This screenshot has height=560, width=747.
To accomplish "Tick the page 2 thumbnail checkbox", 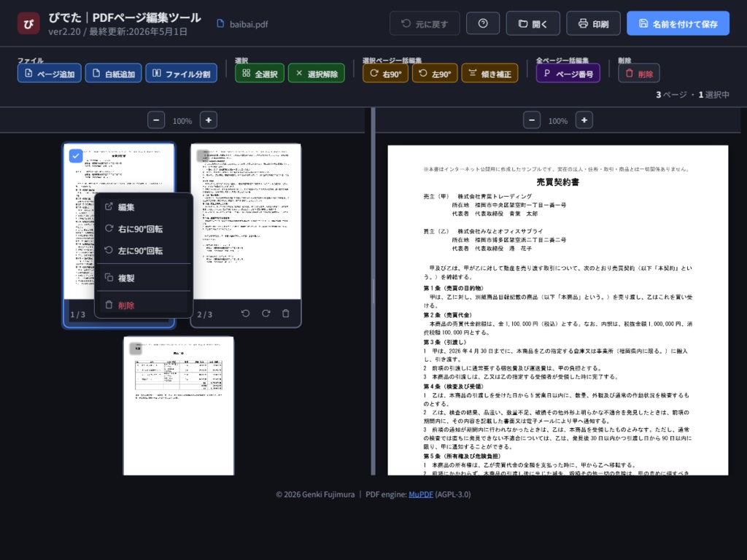I will (203, 156).
